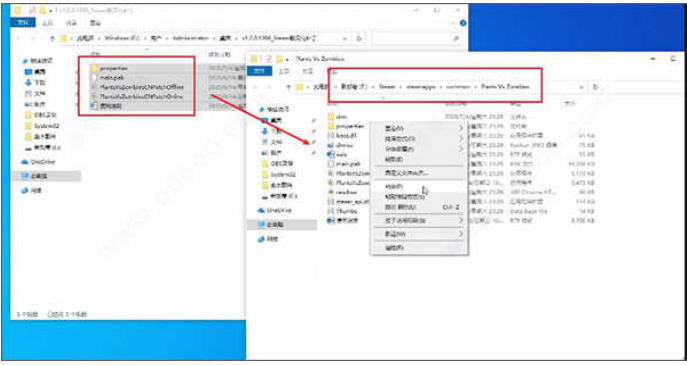
Task: Click the Steam segment in the breadcrumb path
Action: (387, 87)
